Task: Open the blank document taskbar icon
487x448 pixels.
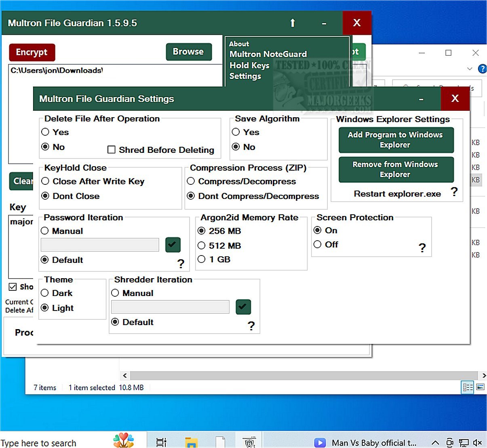Action: pyautogui.click(x=220, y=442)
